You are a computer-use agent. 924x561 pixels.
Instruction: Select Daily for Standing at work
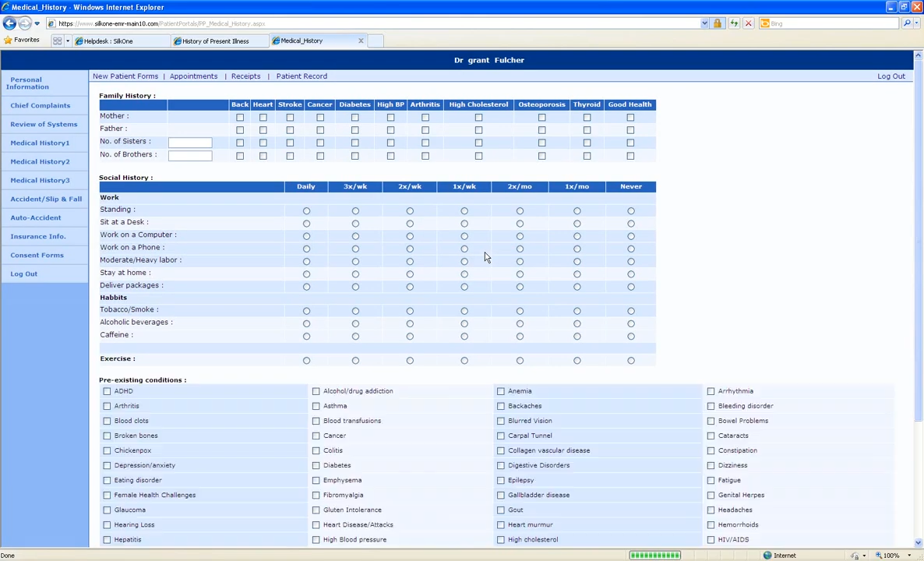click(306, 211)
